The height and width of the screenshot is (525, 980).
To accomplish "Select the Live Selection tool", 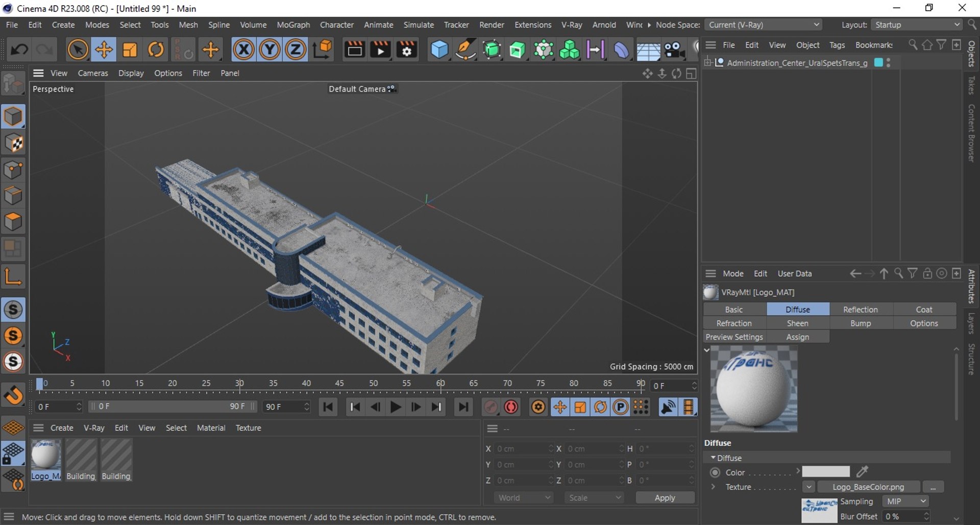I will pyautogui.click(x=78, y=50).
